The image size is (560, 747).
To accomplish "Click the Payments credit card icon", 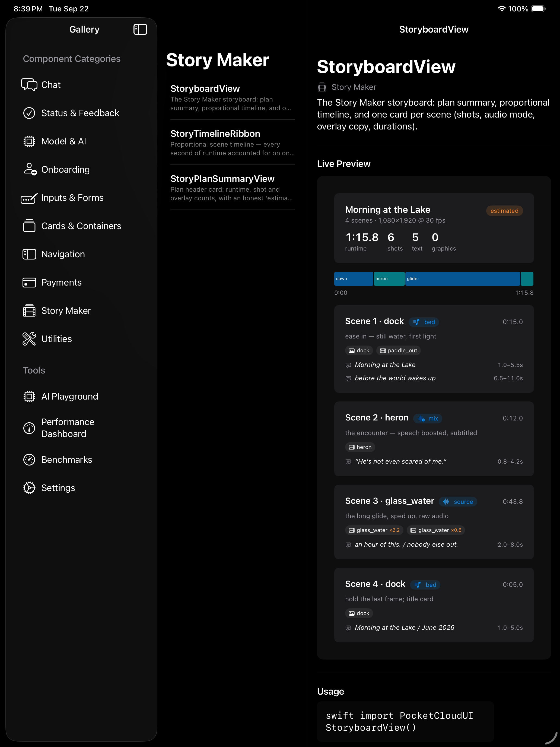I will (29, 282).
